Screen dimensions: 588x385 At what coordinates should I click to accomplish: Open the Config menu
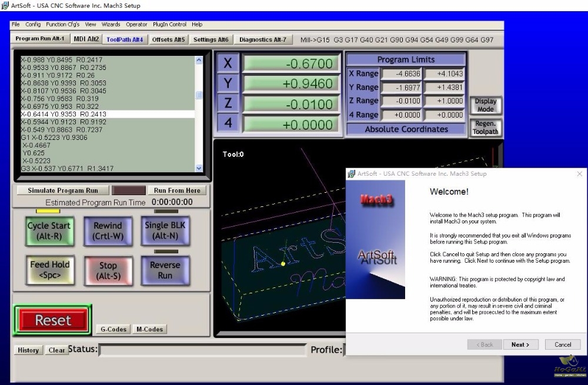coord(33,24)
